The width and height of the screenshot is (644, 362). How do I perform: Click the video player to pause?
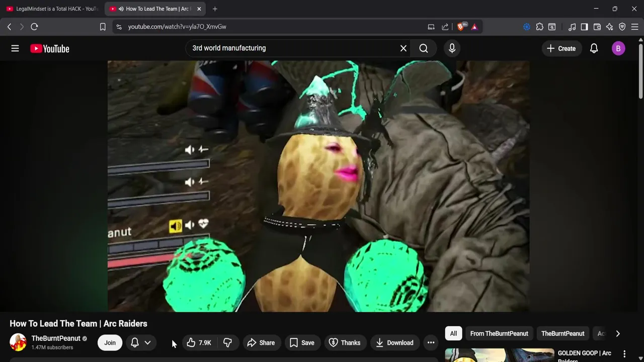point(318,186)
